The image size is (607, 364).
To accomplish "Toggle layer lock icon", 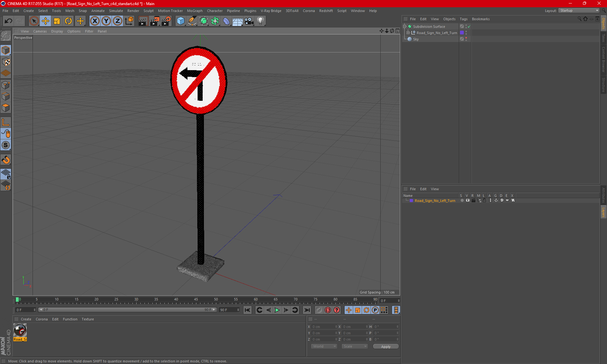I will coord(484,200).
